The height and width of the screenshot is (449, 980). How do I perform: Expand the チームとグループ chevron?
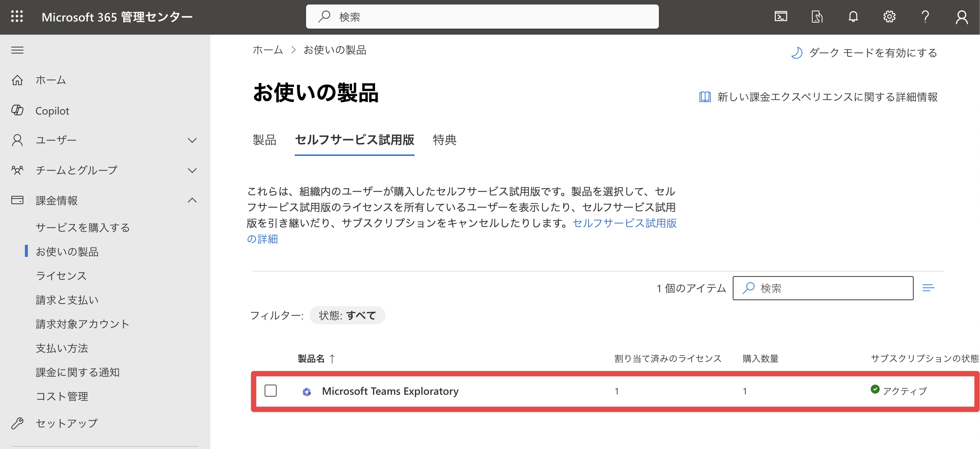(x=192, y=170)
